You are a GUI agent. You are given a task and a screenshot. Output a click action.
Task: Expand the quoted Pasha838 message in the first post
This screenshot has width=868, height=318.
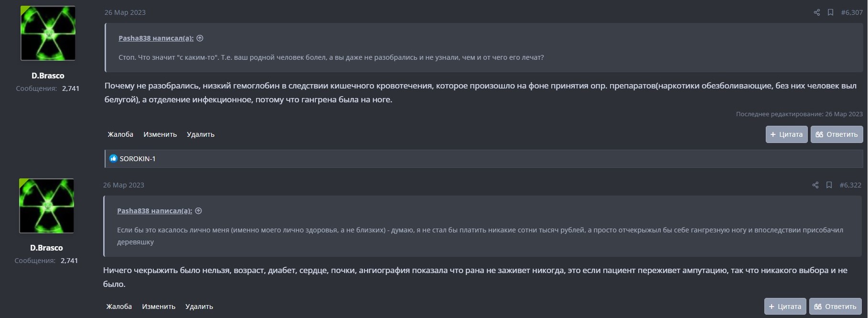199,38
